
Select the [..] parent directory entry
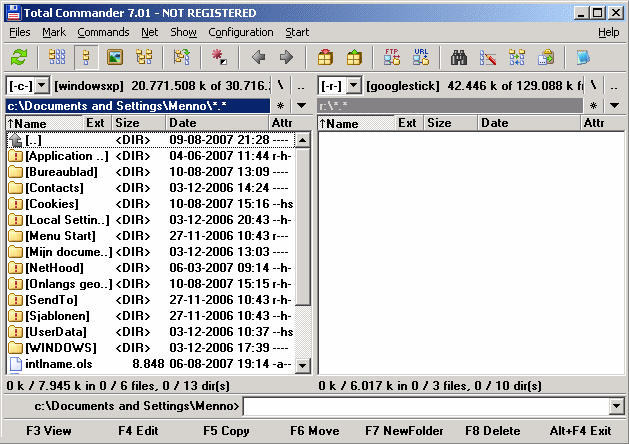tap(151, 140)
